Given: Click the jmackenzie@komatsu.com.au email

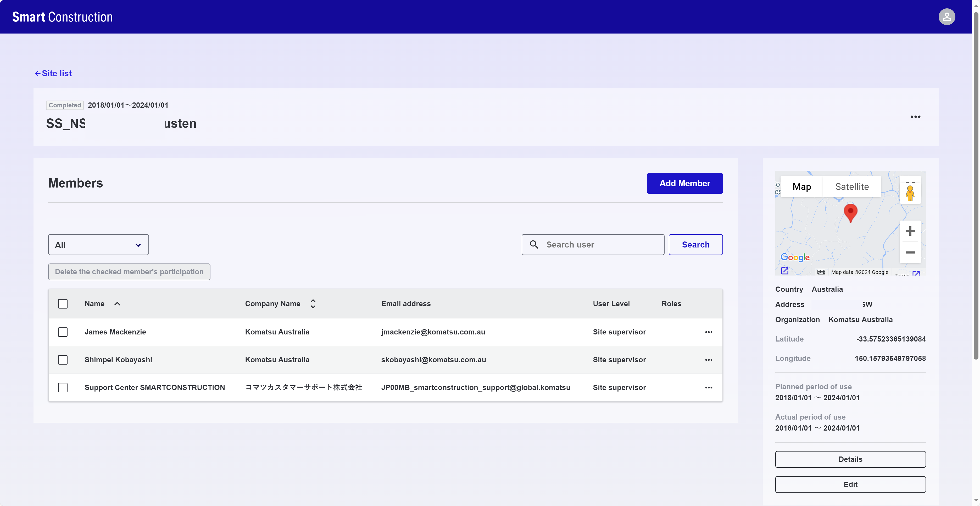Looking at the screenshot, I should [x=433, y=332].
